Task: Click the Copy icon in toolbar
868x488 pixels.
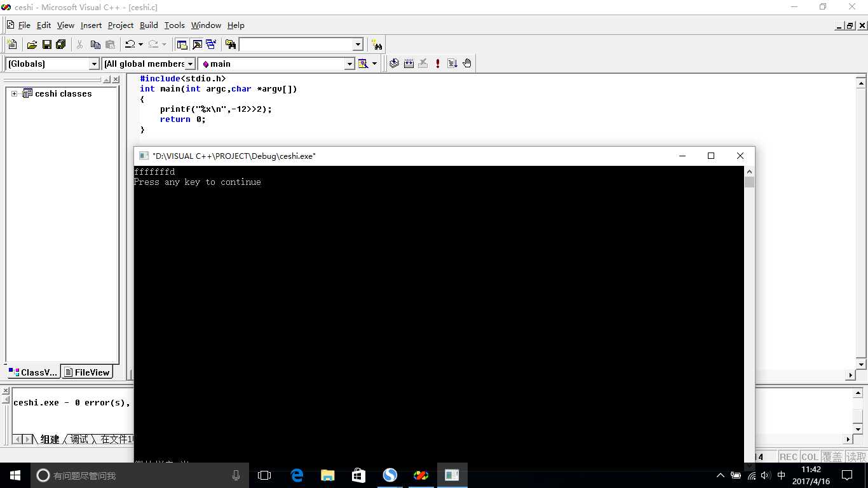Action: (95, 44)
